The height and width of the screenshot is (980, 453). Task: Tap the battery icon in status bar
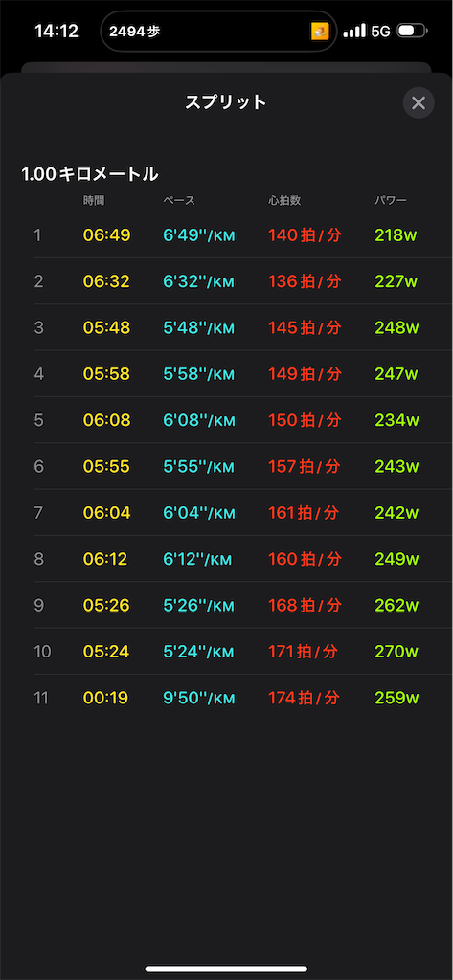coord(413,31)
